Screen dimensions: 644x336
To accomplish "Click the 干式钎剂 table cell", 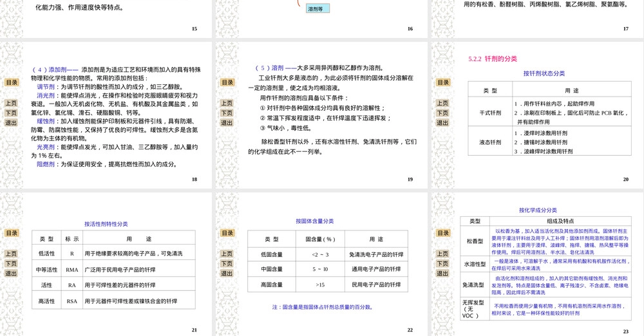I will pos(490,113).
